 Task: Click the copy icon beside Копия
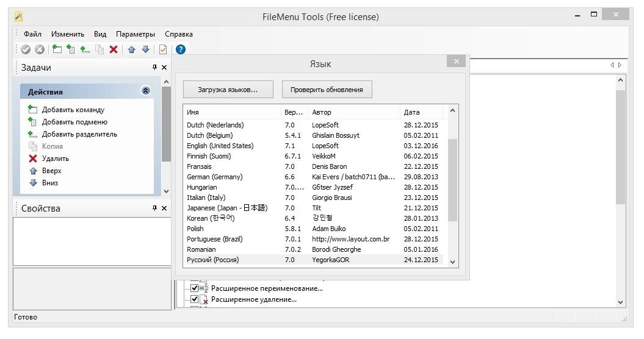(33, 146)
